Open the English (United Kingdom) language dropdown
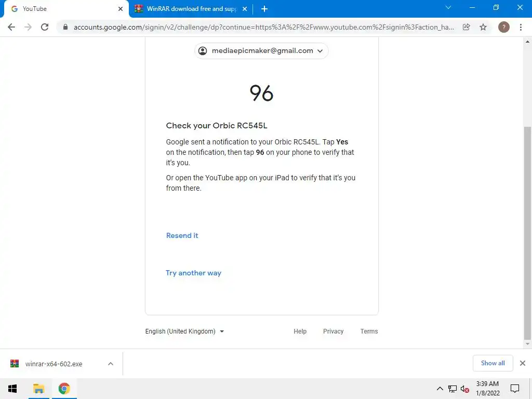Screen dimensions: 532x399 tap(184, 331)
